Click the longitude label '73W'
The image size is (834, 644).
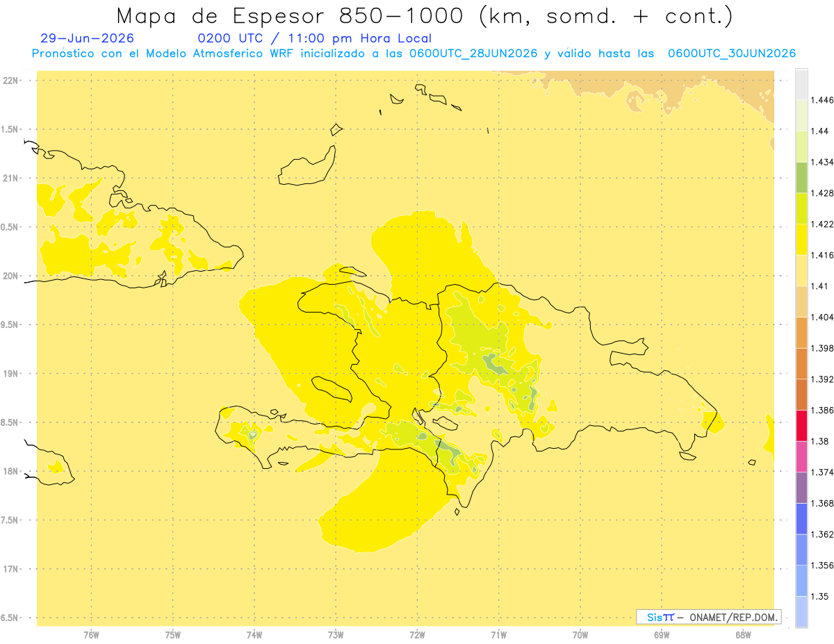coord(336,634)
